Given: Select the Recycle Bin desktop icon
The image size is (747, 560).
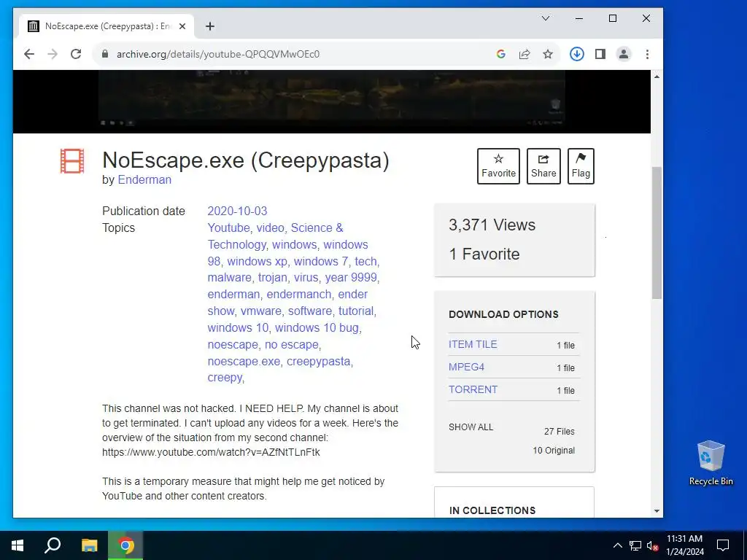Looking at the screenshot, I should 711,462.
